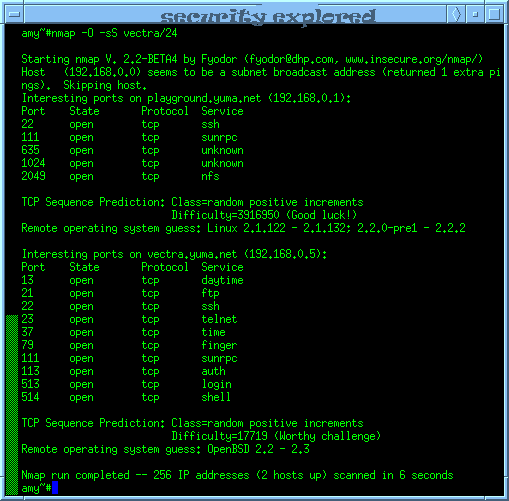
Task: Click 'Nmap run completed' summary line
Action: click(237, 475)
